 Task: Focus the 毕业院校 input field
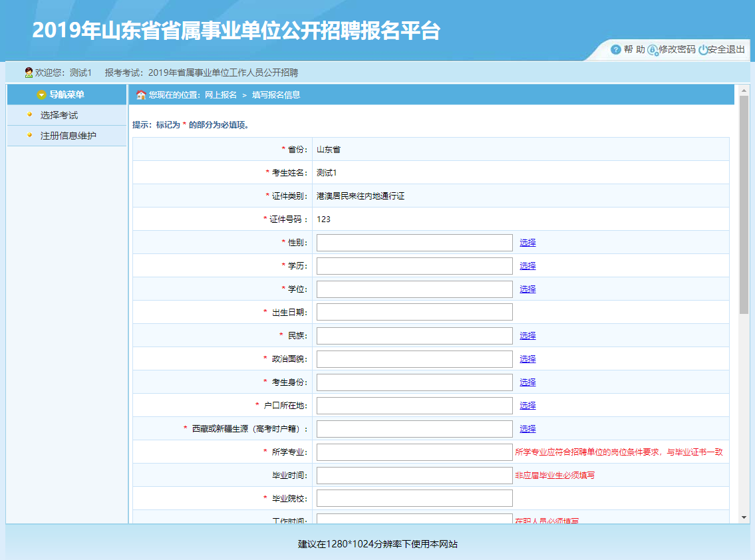pyautogui.click(x=414, y=498)
